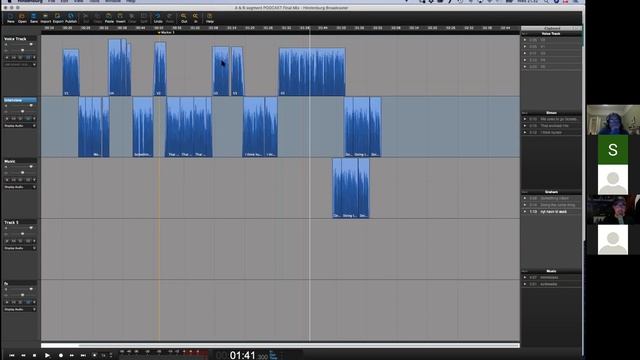
Task: Click the zoom Out magnifier icon
Action: click(184, 18)
